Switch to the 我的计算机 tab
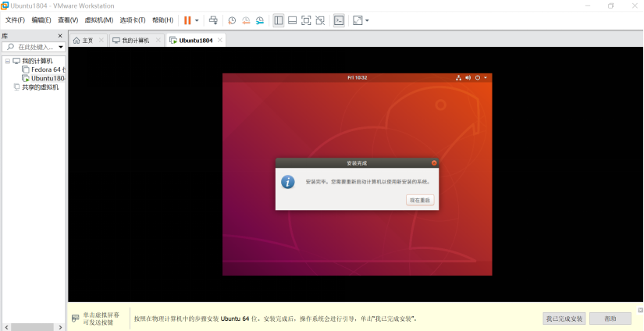The image size is (644, 331). [136, 41]
